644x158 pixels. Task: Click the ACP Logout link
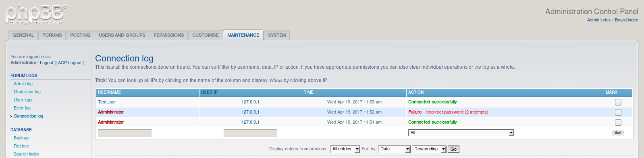pyautogui.click(x=70, y=63)
